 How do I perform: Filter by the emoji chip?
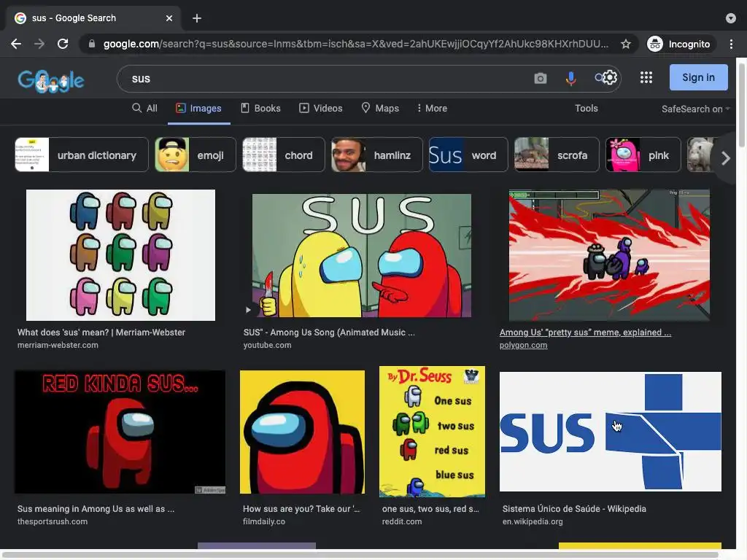(196, 155)
